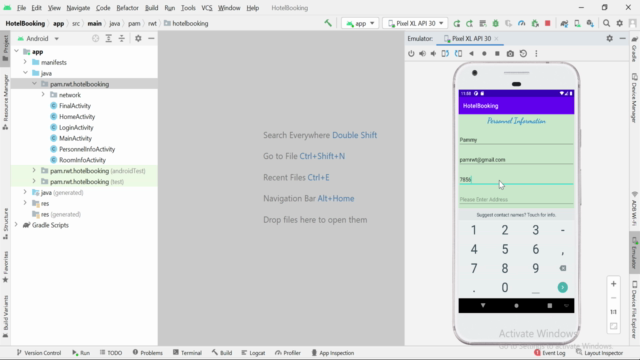Screen dimensions: 640x360
Task: Click Expand All icon in Project panel
Action: (109, 38)
